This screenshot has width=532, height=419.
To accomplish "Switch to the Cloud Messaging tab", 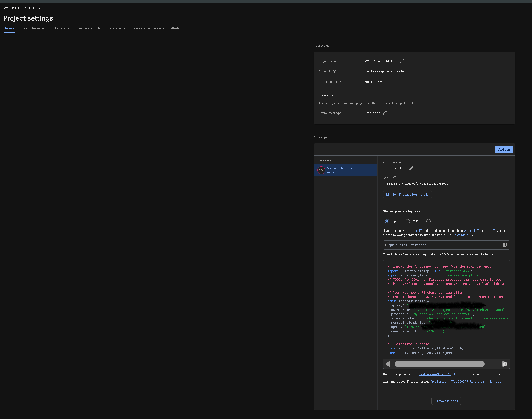I will [33, 28].
